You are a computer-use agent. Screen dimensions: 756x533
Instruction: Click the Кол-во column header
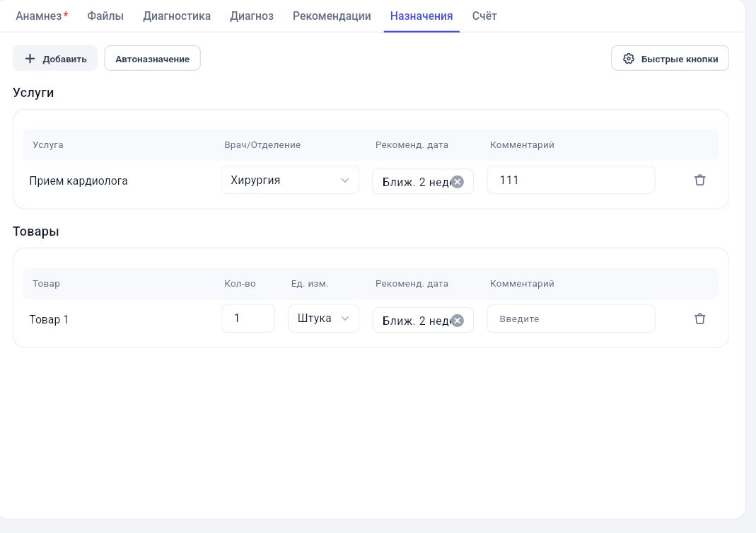(240, 283)
